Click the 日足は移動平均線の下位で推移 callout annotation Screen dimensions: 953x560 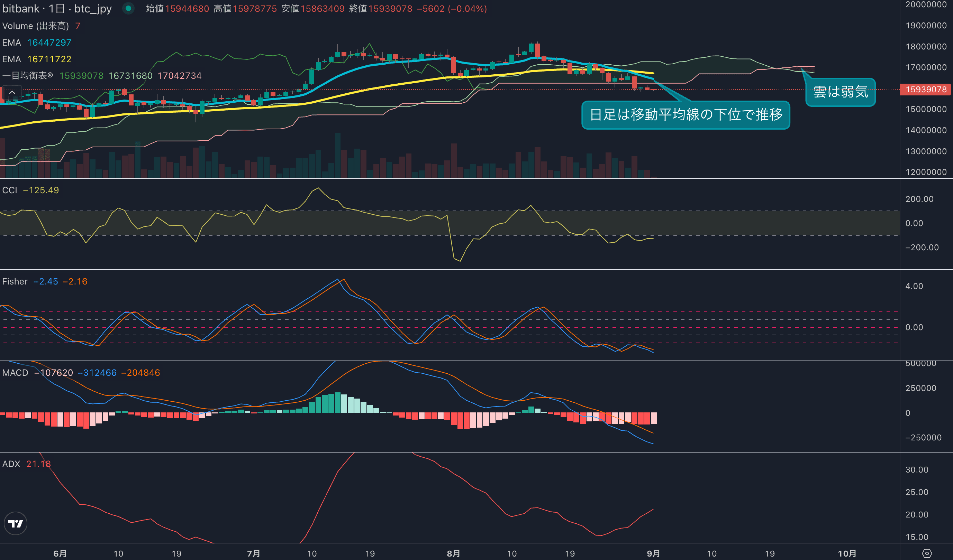click(x=685, y=114)
